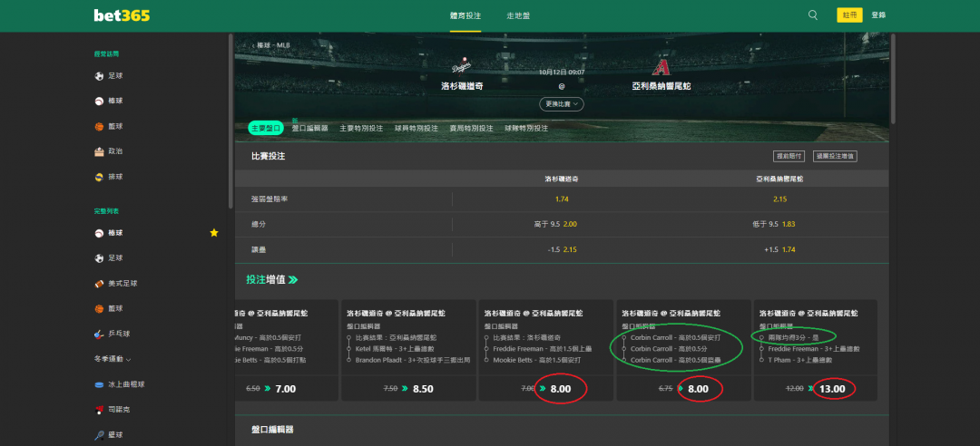This screenshot has width=980, height=446.
Task: Click the 總分 row label
Action: tap(259, 224)
